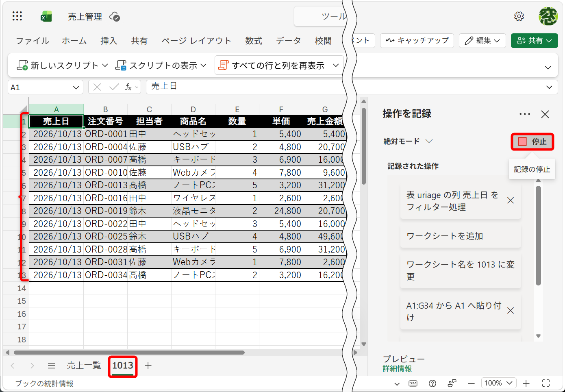Click the 停止 recording button

click(x=532, y=142)
